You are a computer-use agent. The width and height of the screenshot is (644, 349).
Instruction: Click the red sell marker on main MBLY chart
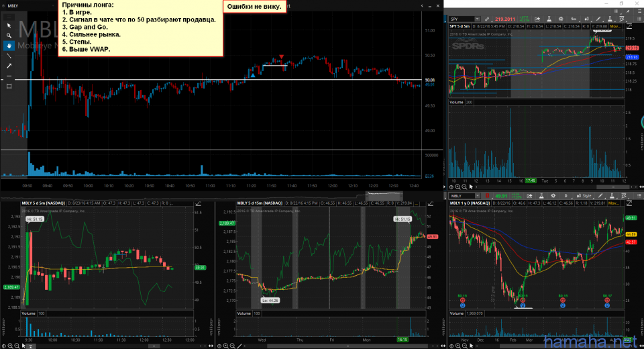click(281, 57)
